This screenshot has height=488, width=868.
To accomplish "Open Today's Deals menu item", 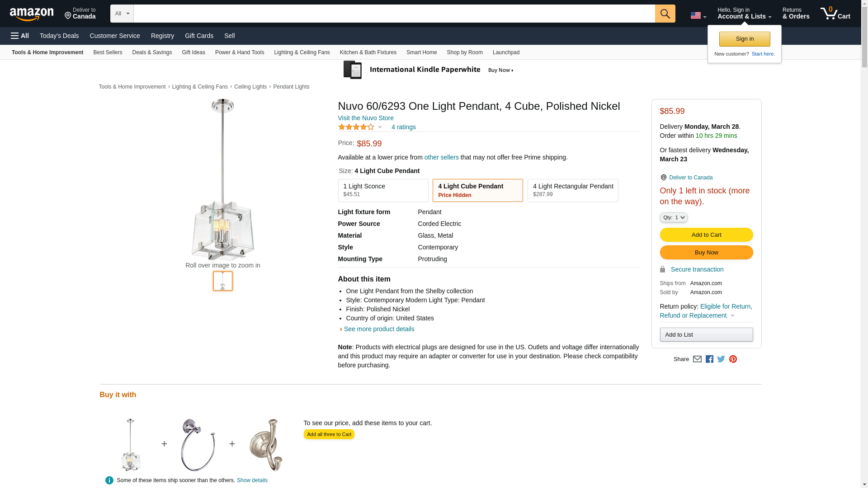I will [59, 36].
